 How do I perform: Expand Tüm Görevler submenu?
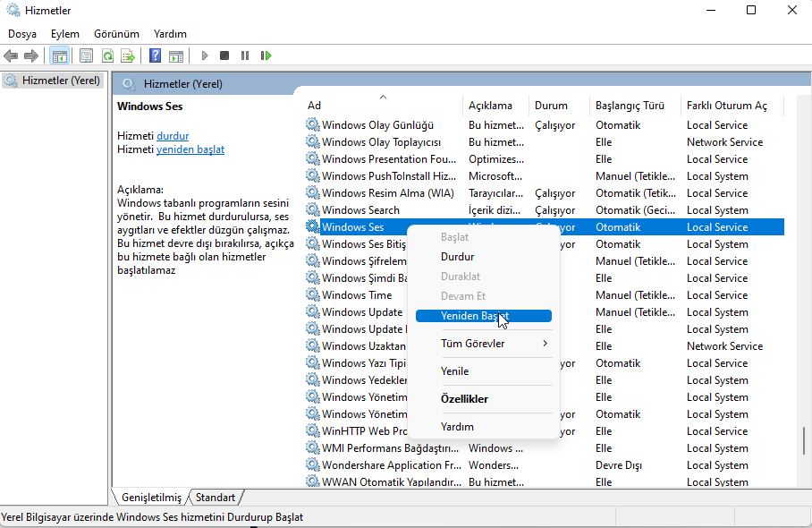point(484,343)
